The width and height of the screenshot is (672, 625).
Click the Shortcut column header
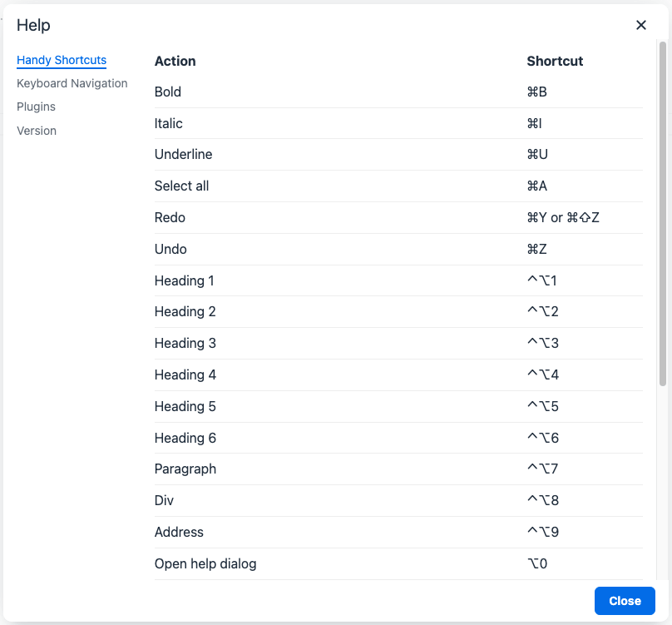tap(555, 61)
